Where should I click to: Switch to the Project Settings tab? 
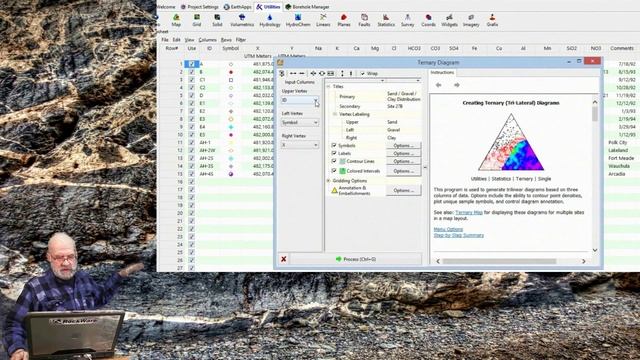(200, 7)
